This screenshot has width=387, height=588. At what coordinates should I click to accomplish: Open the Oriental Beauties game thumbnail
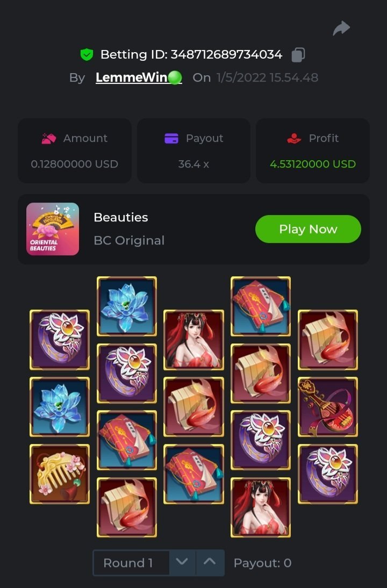[53, 229]
